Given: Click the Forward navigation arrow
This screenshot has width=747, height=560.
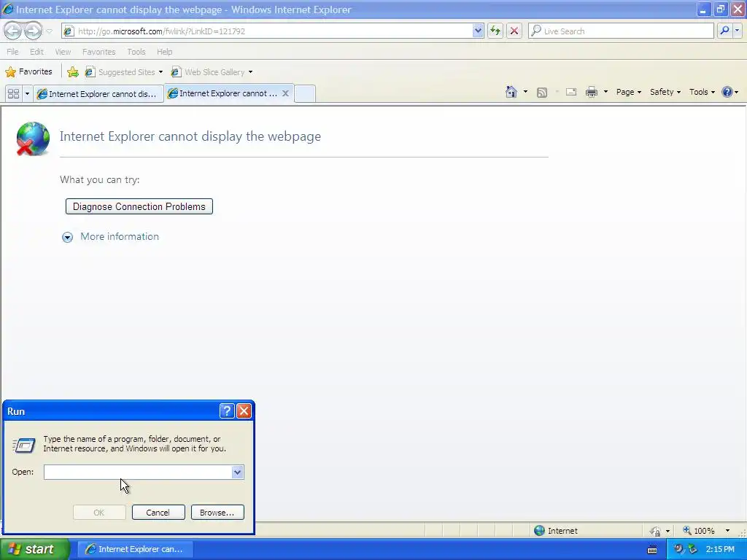Looking at the screenshot, I should point(33,31).
